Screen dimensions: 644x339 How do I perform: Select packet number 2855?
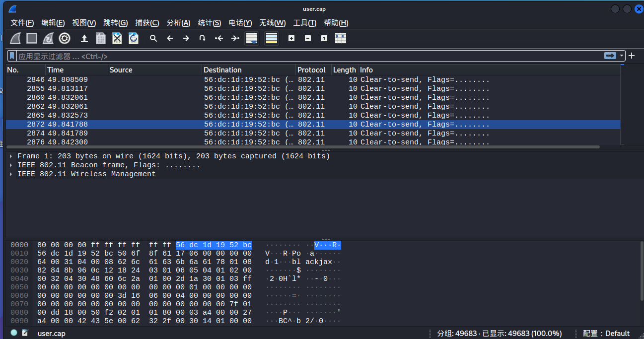pos(313,88)
